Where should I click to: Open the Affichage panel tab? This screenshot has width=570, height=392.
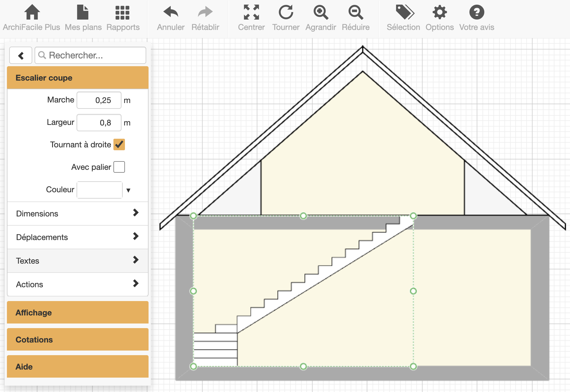(x=77, y=312)
